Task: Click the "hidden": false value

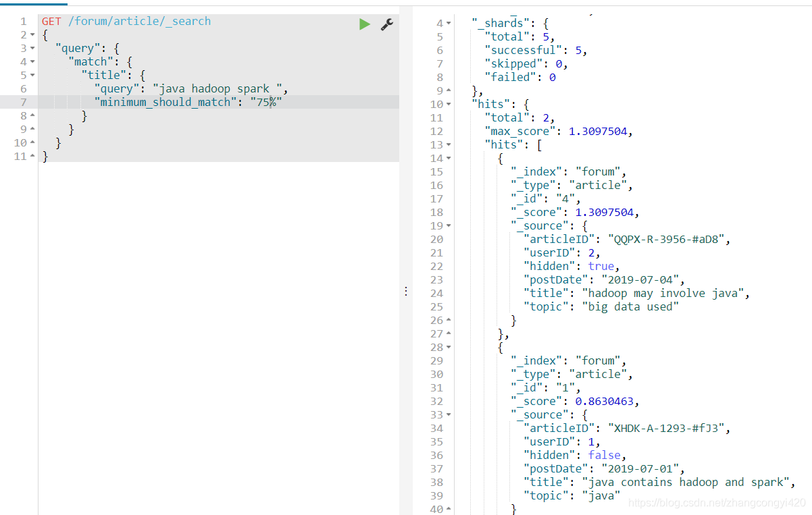Action: click(604, 455)
